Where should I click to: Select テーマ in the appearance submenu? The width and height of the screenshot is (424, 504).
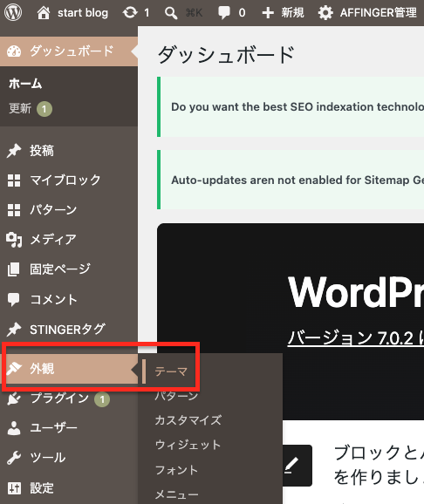171,371
